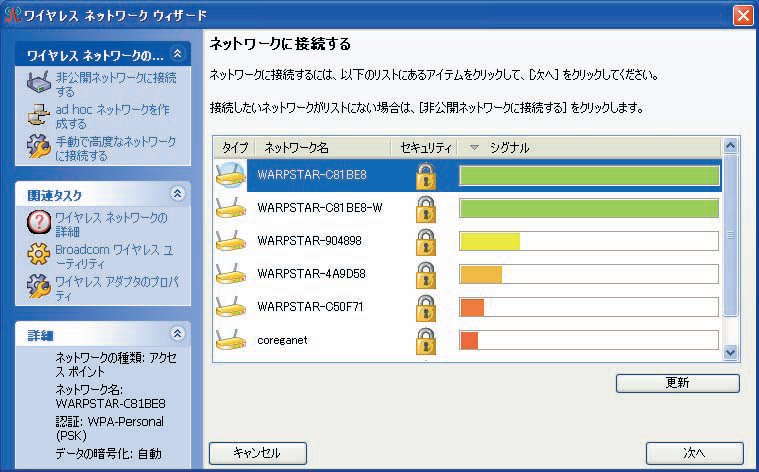Image resolution: width=759 pixels, height=472 pixels.
Task: Click the 更新 refresh button
Action: coord(678,383)
